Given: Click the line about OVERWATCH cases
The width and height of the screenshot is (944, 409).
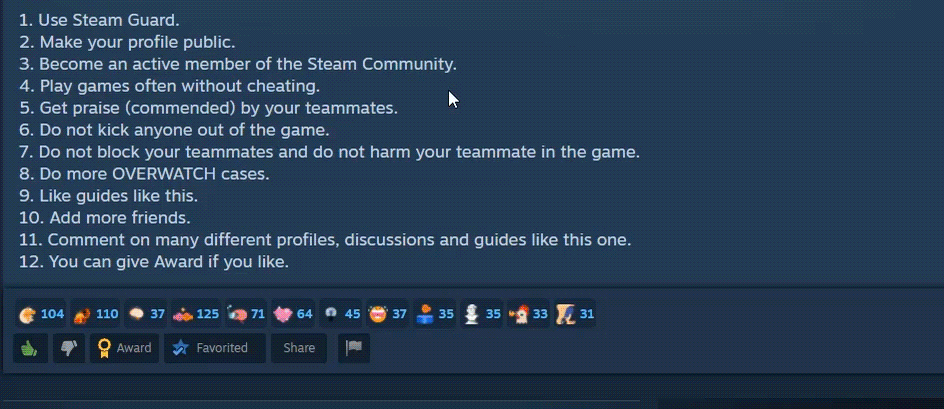Looking at the screenshot, I should click(x=144, y=174).
